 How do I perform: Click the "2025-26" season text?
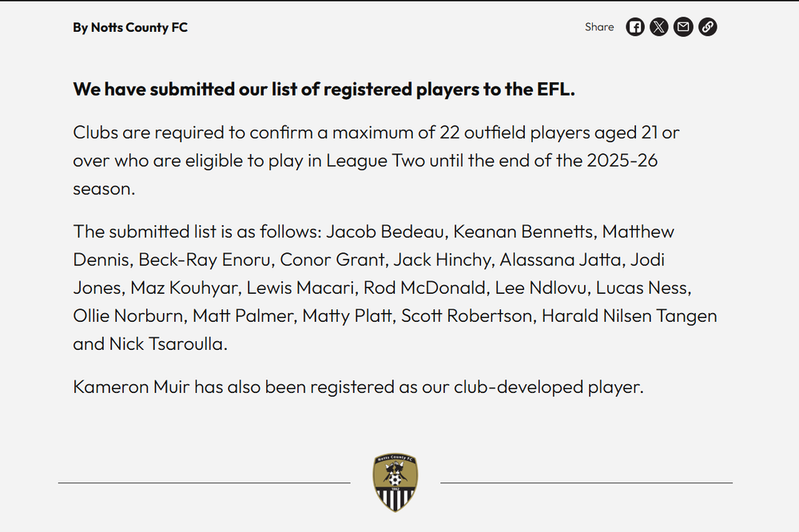pos(622,161)
